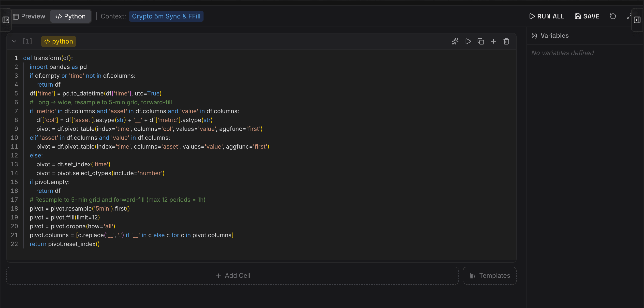Click the line 'return pivot.reset_index()'

coord(65,244)
